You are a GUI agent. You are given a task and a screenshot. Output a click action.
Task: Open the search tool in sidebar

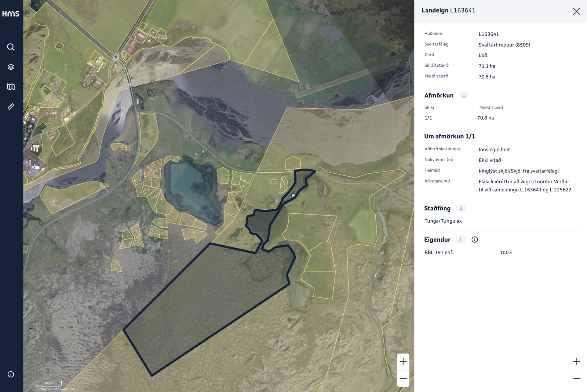click(11, 47)
